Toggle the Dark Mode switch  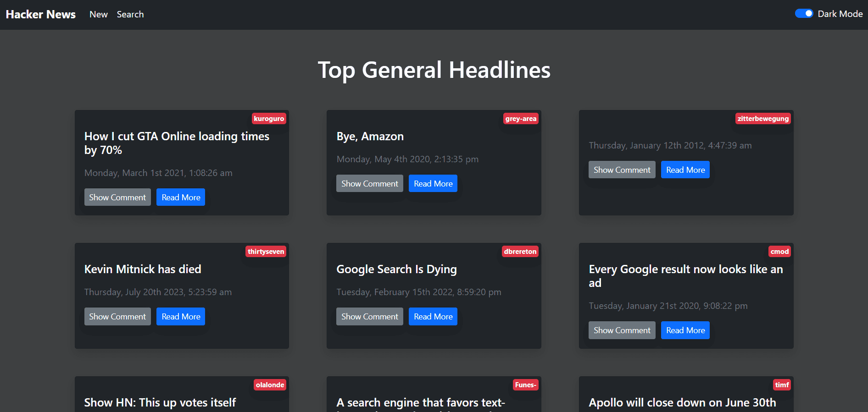pyautogui.click(x=804, y=14)
